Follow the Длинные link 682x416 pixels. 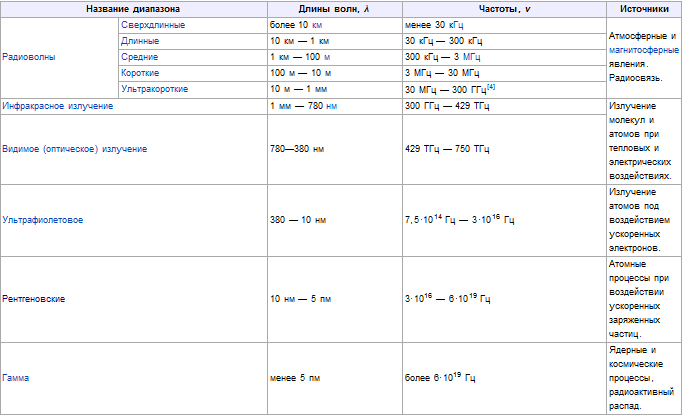point(140,41)
